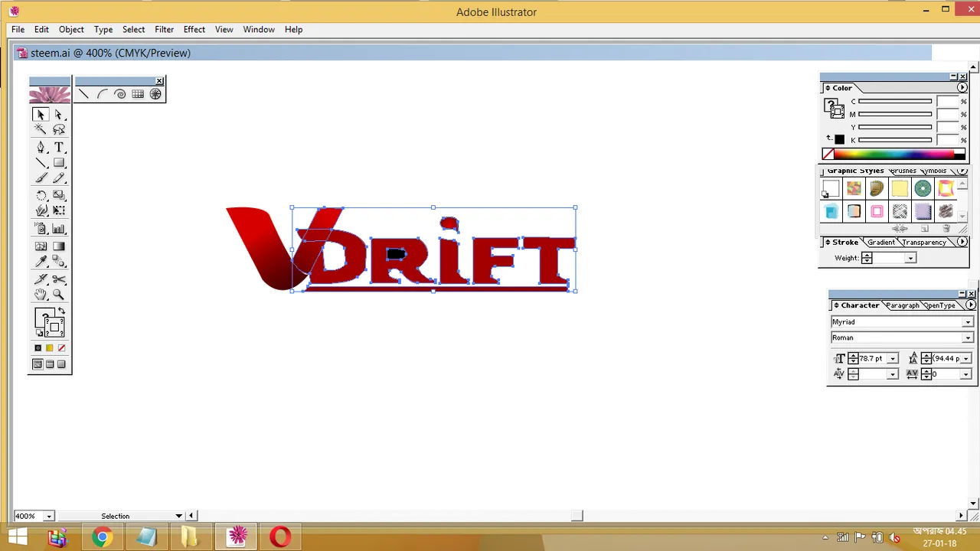Click the yellow graphic style thumbnail
This screenshot has height=551, width=980.
900,188
